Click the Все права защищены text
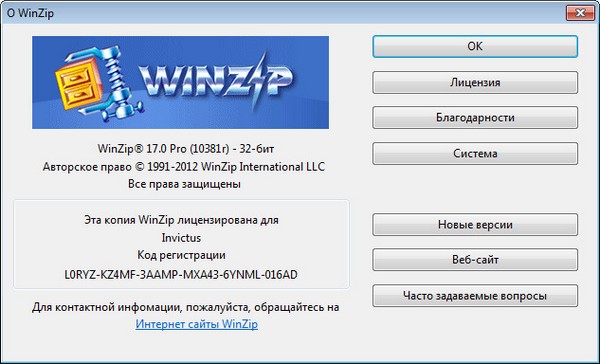 [184, 184]
